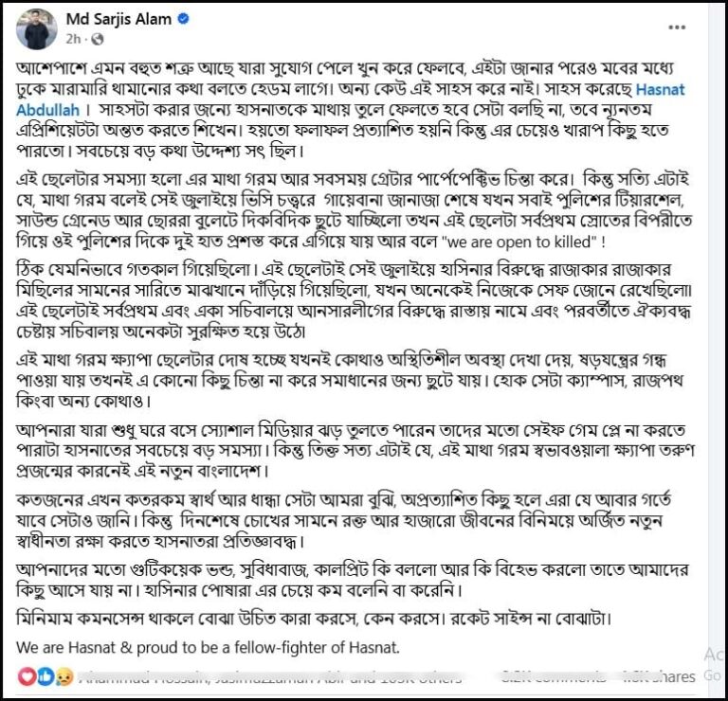Click the red heart Love reaction icon
The width and height of the screenshot is (728, 701).
(x=27, y=677)
